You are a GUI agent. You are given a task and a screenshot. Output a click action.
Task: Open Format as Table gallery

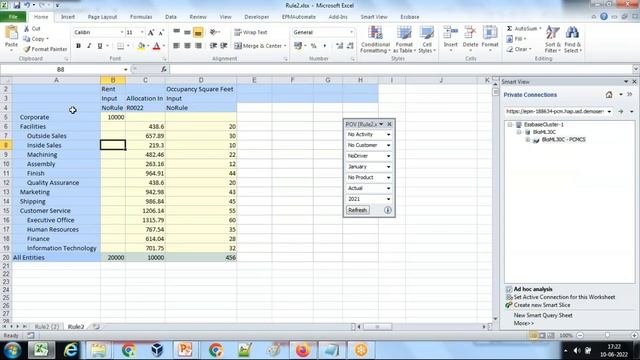[x=404, y=40]
